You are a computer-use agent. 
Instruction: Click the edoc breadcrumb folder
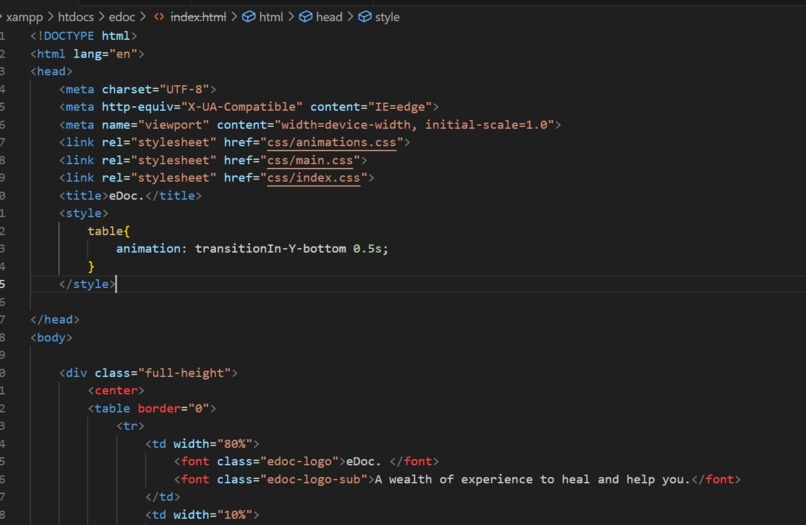tap(121, 17)
